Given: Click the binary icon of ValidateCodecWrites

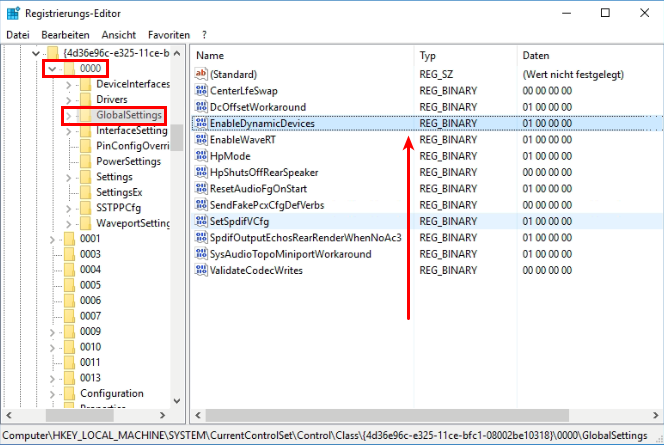Looking at the screenshot, I should point(201,270).
